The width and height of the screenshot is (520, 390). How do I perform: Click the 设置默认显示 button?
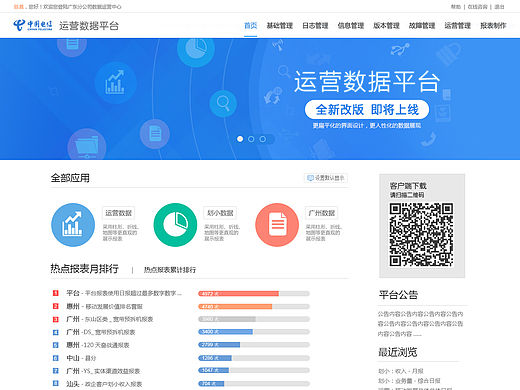tap(326, 178)
